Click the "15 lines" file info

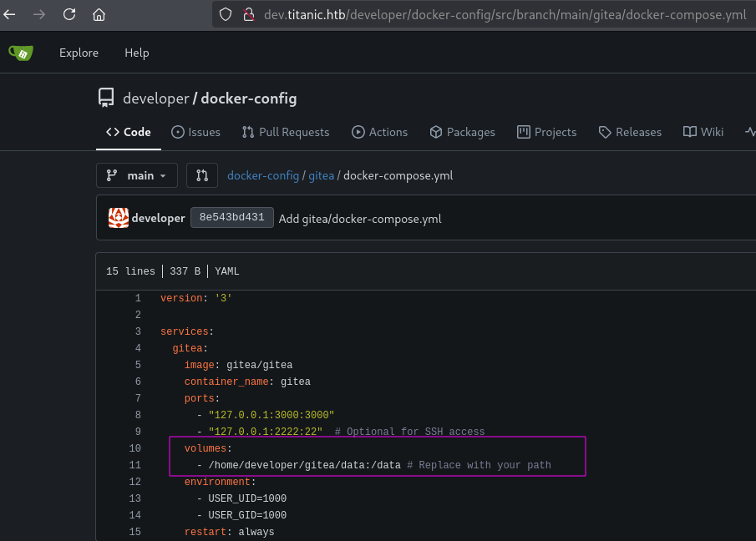tap(130, 271)
